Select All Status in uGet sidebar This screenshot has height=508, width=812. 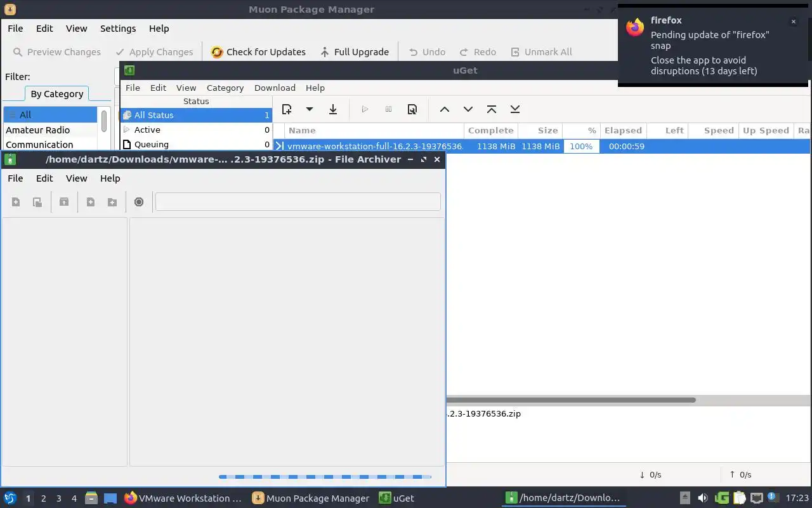196,115
